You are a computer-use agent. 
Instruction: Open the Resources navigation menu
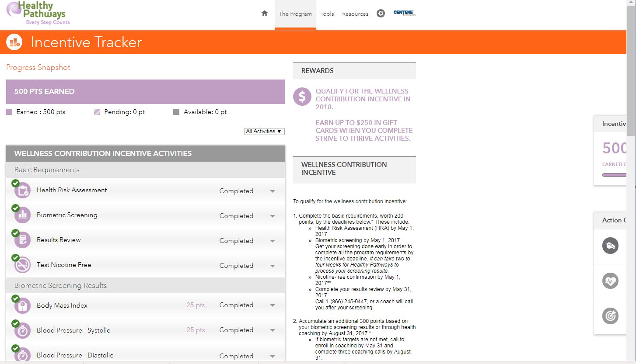pyautogui.click(x=355, y=14)
